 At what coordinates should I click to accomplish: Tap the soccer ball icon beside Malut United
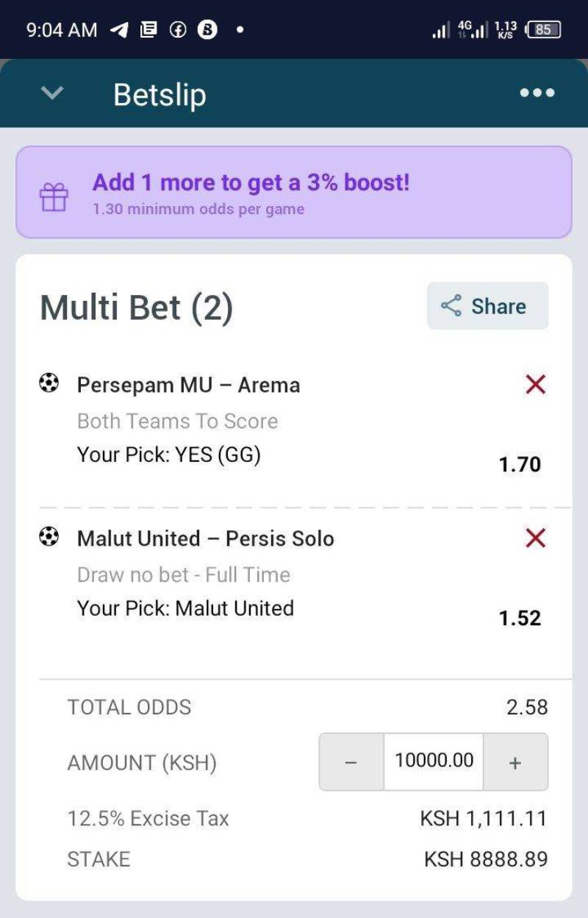click(49, 538)
